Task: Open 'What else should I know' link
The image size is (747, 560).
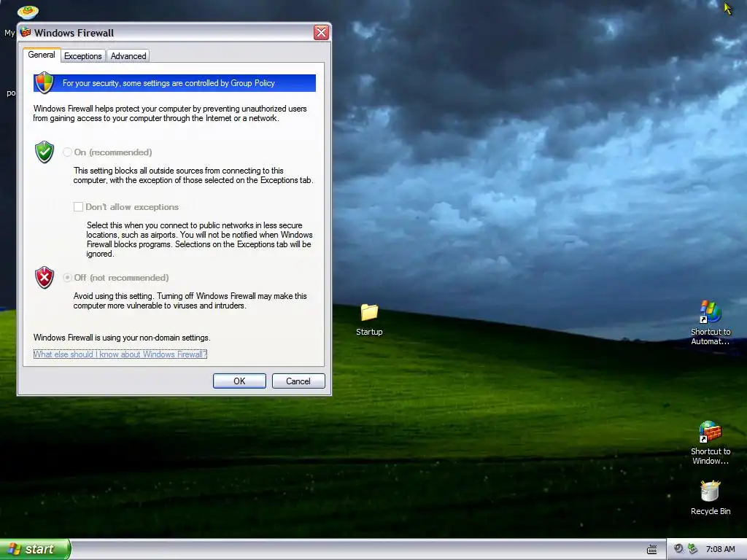Action: tap(120, 354)
